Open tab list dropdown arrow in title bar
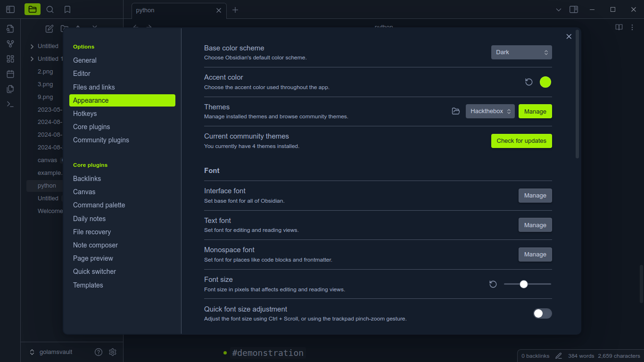The image size is (644, 362). [x=559, y=9]
